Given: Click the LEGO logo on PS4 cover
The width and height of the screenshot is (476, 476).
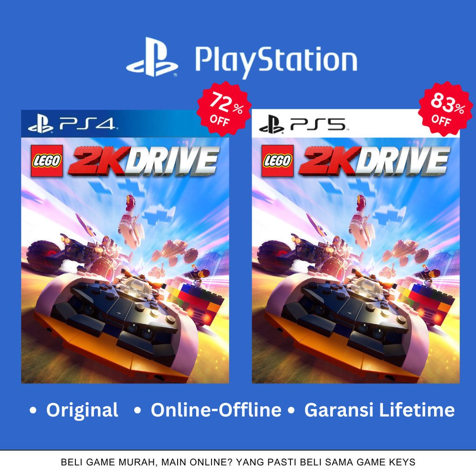Looking at the screenshot, I should tap(47, 161).
